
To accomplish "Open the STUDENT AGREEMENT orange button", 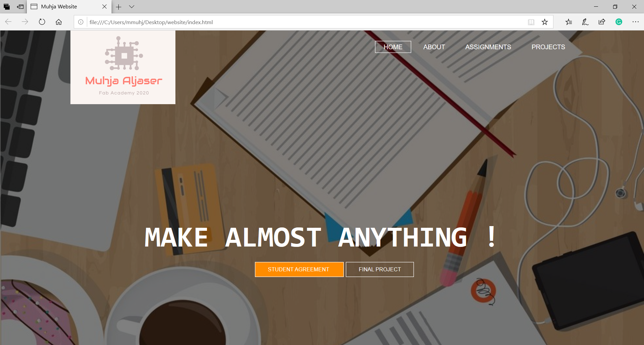I will [x=299, y=269].
